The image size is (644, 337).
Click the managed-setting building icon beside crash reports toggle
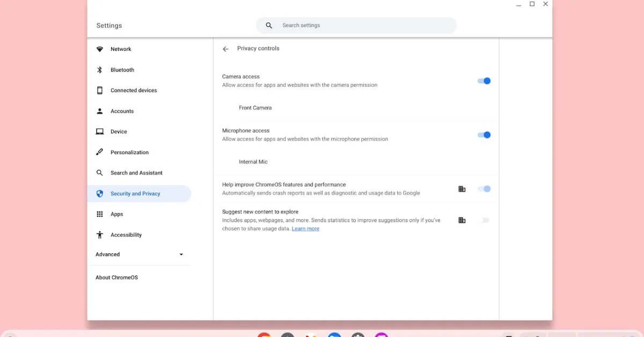[x=462, y=189]
